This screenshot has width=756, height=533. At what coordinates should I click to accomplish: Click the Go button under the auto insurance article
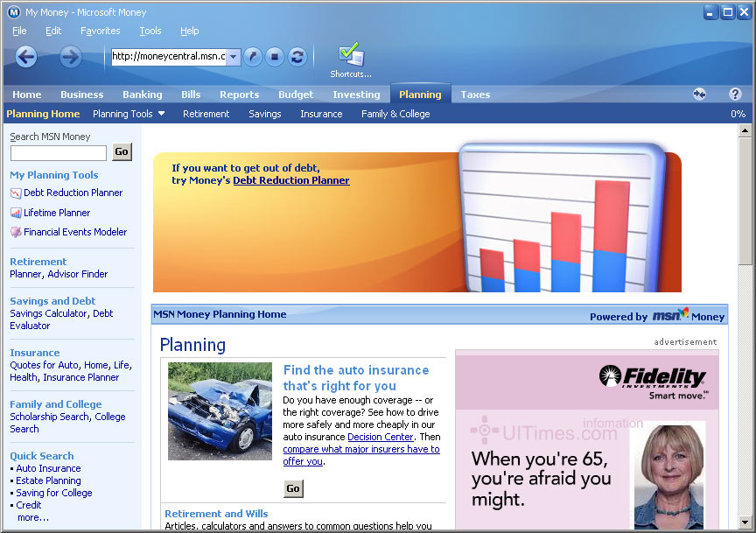[293, 488]
